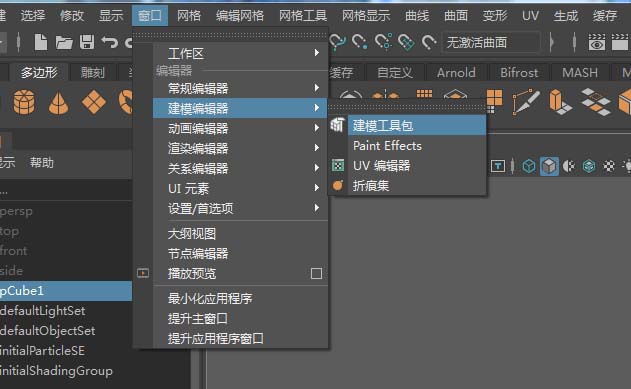
Task: Choose 折痕集 from the submenu
Action: [x=417, y=185]
